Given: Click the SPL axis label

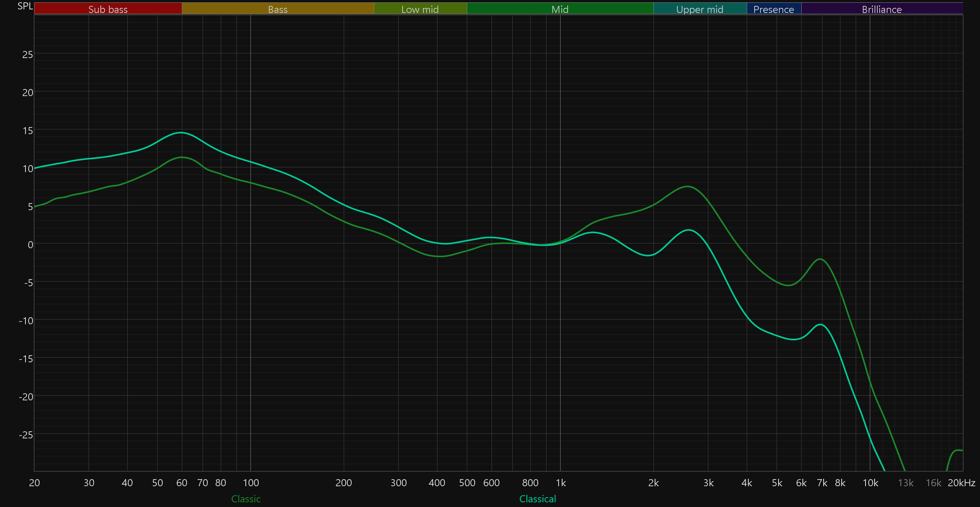Looking at the screenshot, I should 25,6.
